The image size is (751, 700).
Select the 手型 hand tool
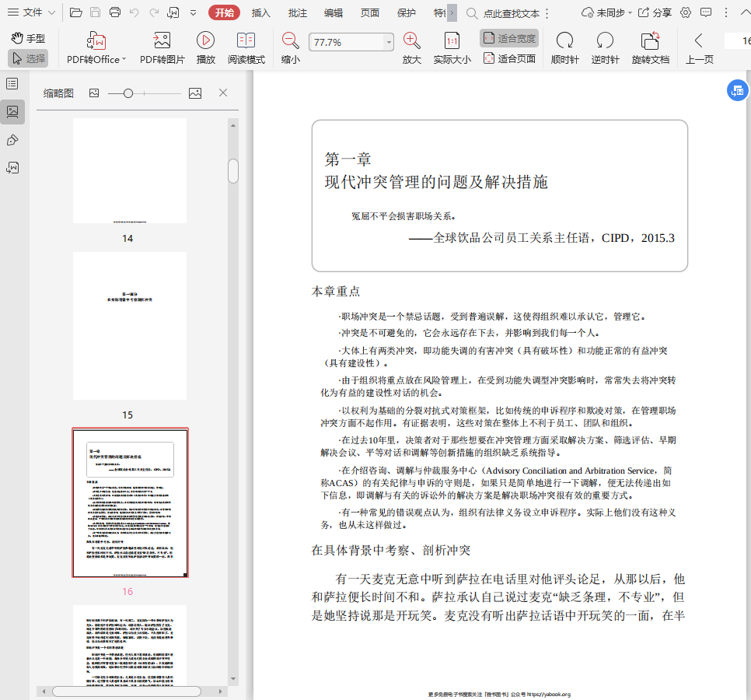[28, 38]
